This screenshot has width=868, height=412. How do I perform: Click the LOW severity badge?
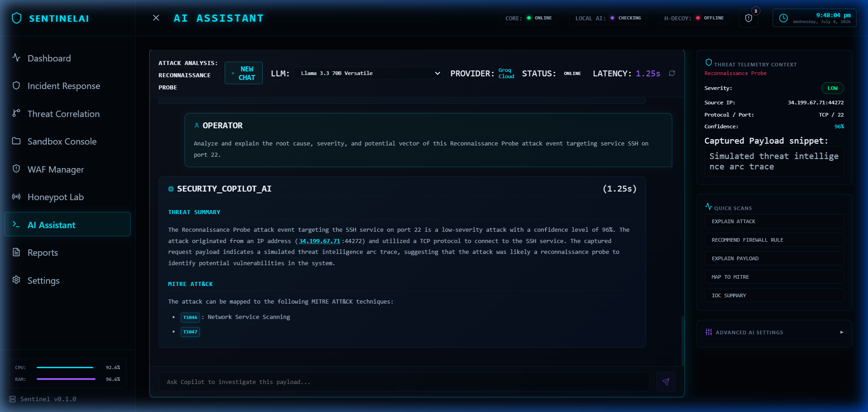pos(832,88)
